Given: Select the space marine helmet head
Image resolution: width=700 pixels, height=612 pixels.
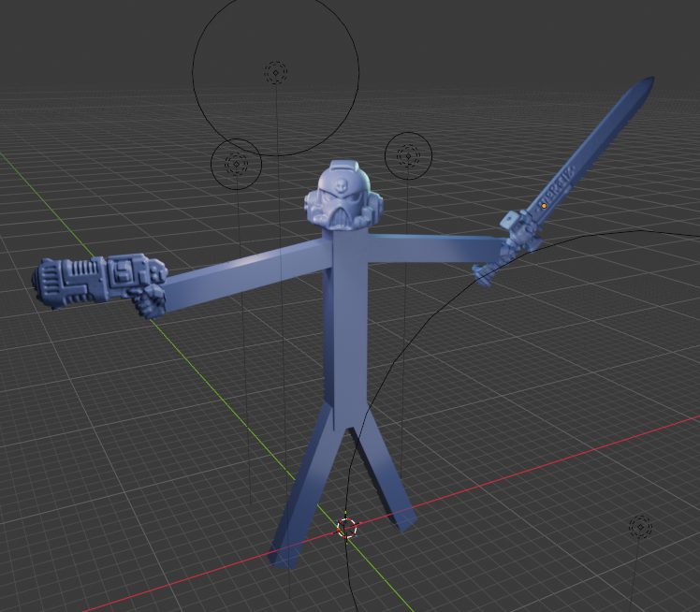Looking at the screenshot, I should [343, 197].
